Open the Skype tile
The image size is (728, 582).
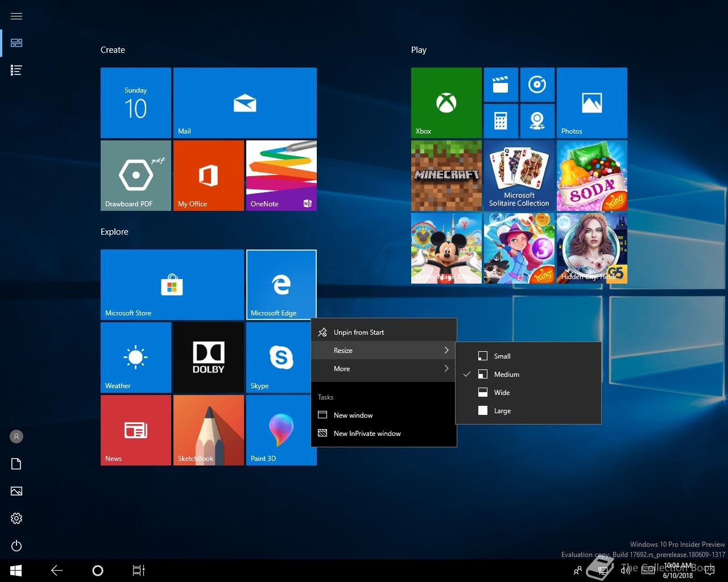pyautogui.click(x=279, y=357)
